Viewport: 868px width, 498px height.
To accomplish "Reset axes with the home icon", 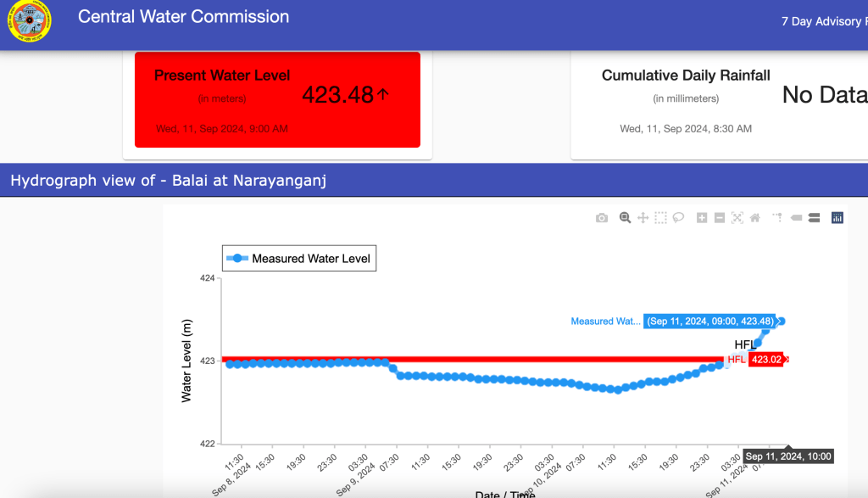I will pyautogui.click(x=754, y=218).
